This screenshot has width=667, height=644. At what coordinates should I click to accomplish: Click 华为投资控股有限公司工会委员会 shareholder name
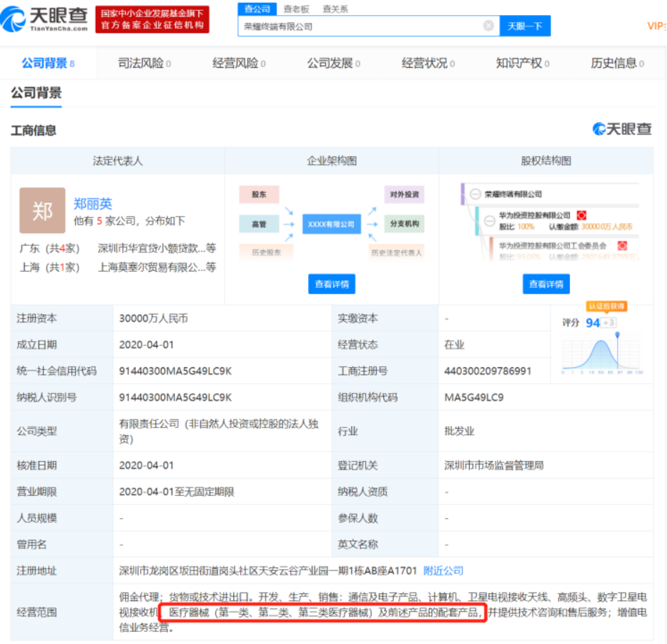tap(552, 245)
